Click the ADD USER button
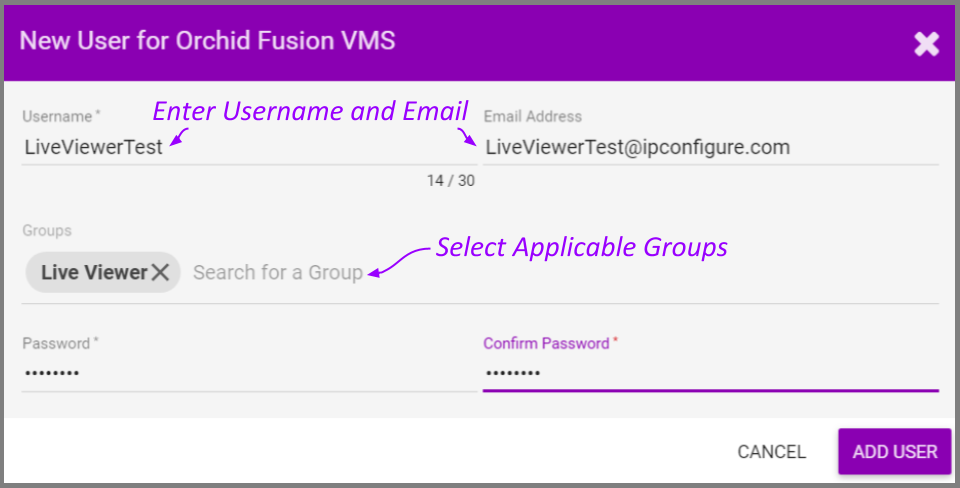This screenshot has height=488, width=960. pos(894,452)
